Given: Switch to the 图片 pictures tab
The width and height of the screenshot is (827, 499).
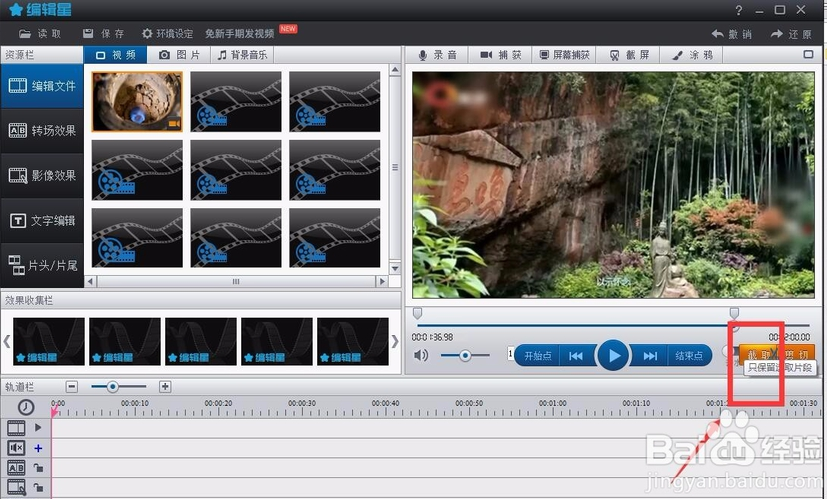Looking at the screenshot, I should click(x=179, y=55).
